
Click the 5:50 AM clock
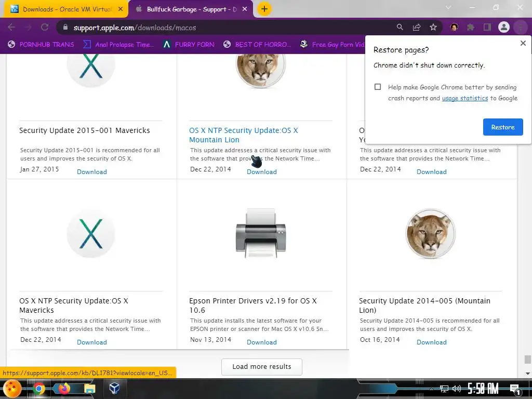pyautogui.click(x=483, y=389)
